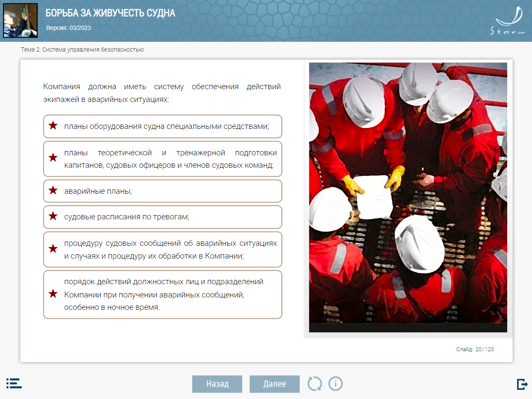The width and height of the screenshot is (532, 399).
Task: Click the star beside 'планы теоретической и тренажерной'
Action: click(53, 158)
